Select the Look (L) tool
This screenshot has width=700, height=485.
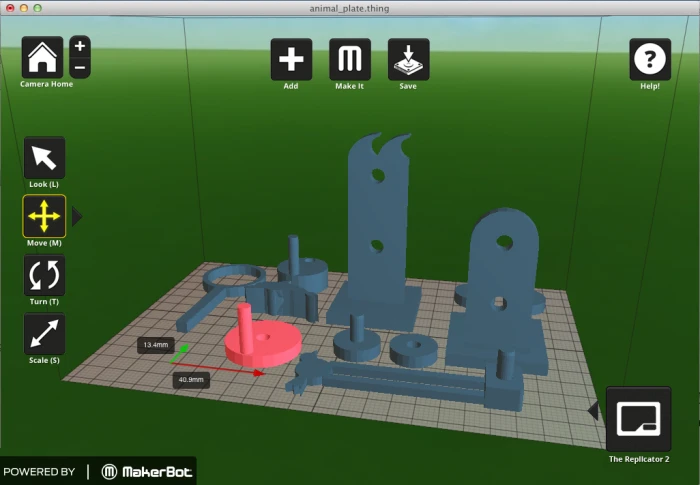pyautogui.click(x=44, y=158)
